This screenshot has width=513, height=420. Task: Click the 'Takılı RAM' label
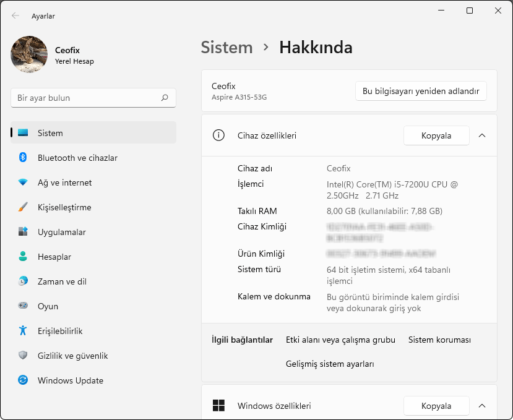(257, 211)
